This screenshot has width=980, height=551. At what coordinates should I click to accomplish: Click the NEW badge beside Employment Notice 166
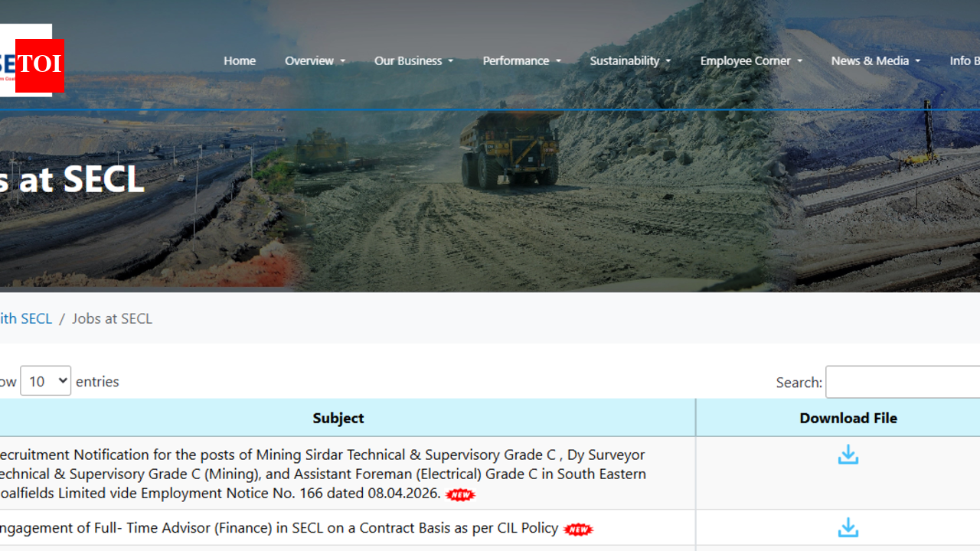coord(460,494)
